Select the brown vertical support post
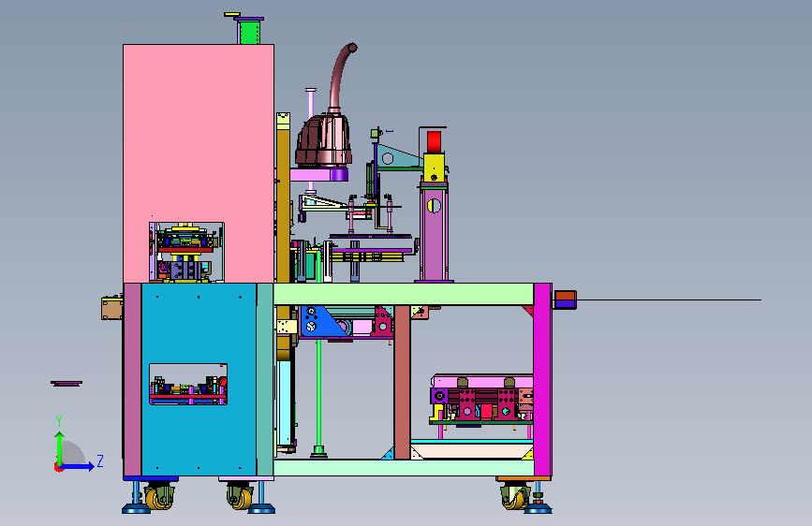Image resolution: width=812 pixels, height=526 pixels. (402, 382)
